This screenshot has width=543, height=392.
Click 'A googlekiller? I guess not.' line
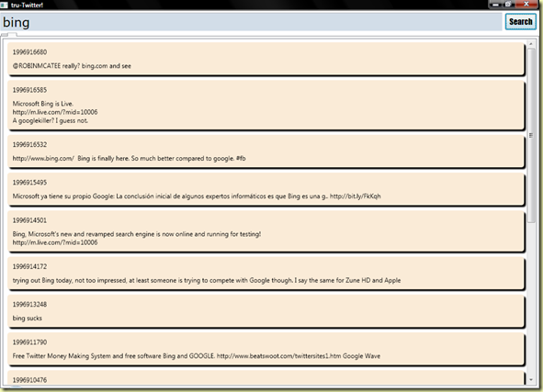click(51, 120)
